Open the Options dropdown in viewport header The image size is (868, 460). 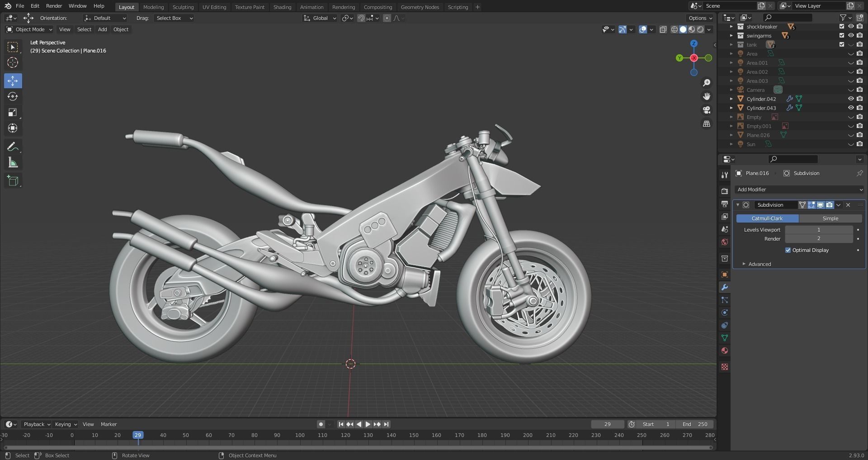(x=700, y=18)
